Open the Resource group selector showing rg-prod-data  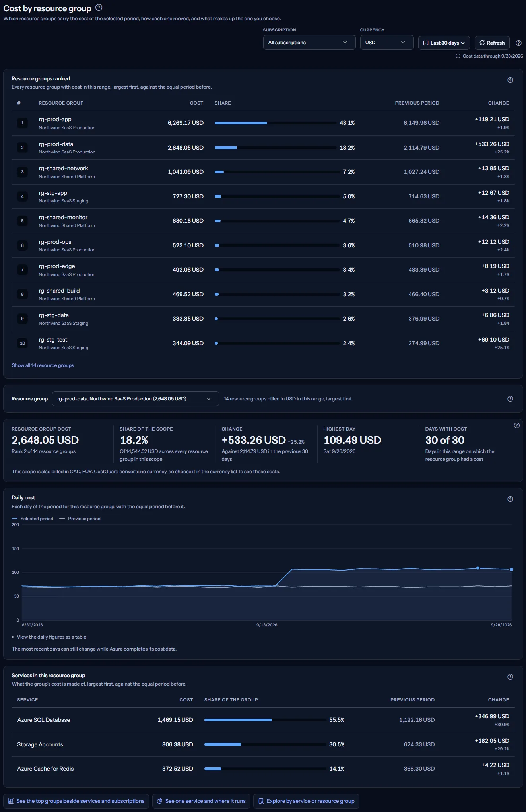[136, 399]
